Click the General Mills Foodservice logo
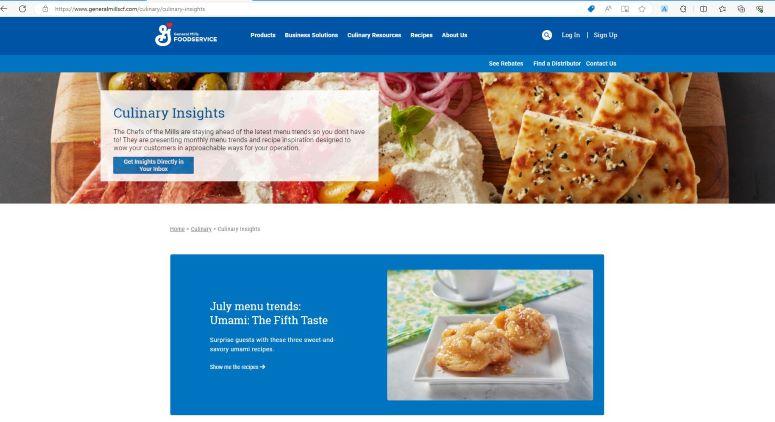Screen dimensions: 775x422 click(x=186, y=35)
